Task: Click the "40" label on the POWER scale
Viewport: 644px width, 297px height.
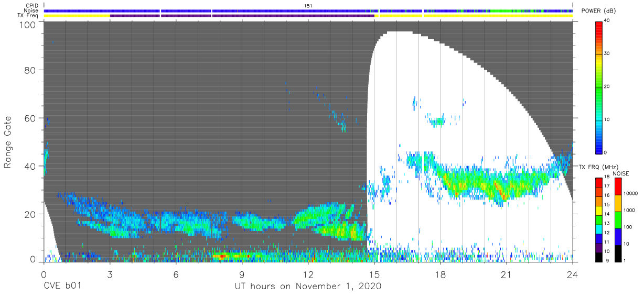Action: pyautogui.click(x=607, y=21)
